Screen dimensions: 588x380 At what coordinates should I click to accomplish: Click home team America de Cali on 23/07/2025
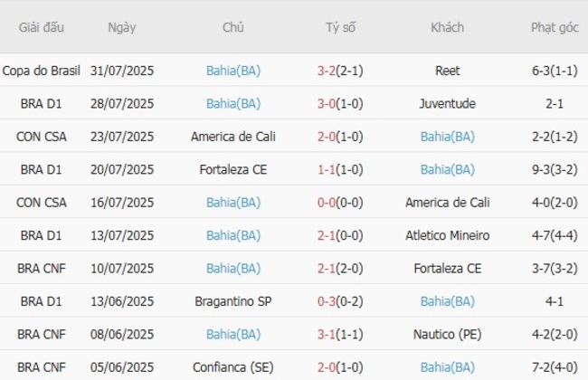click(x=232, y=137)
